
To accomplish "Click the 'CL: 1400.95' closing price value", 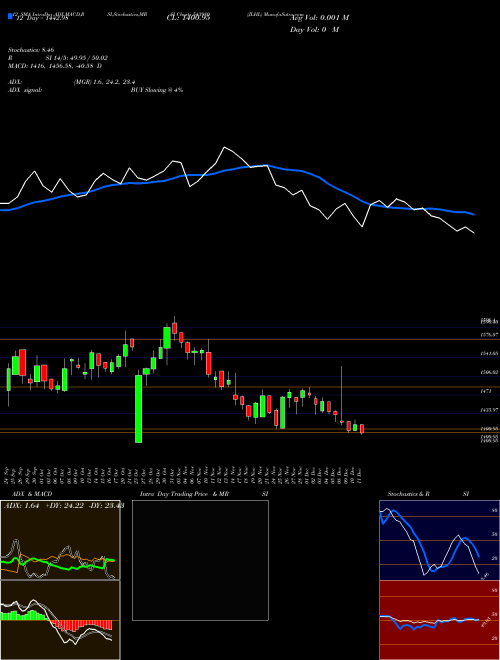I will tap(189, 17).
